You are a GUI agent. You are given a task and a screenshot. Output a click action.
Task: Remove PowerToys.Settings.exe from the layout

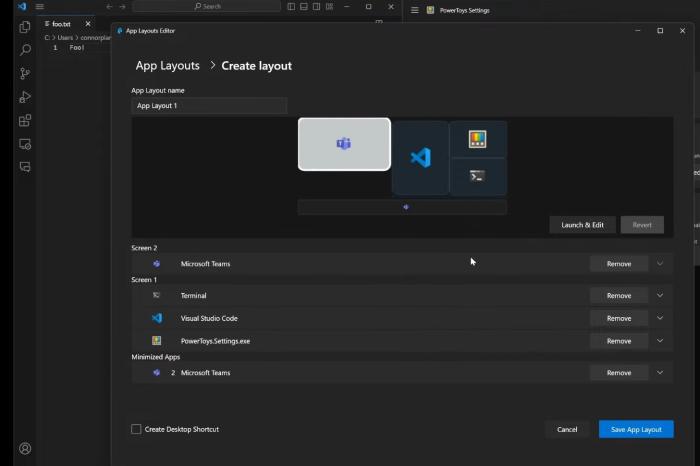pos(619,341)
